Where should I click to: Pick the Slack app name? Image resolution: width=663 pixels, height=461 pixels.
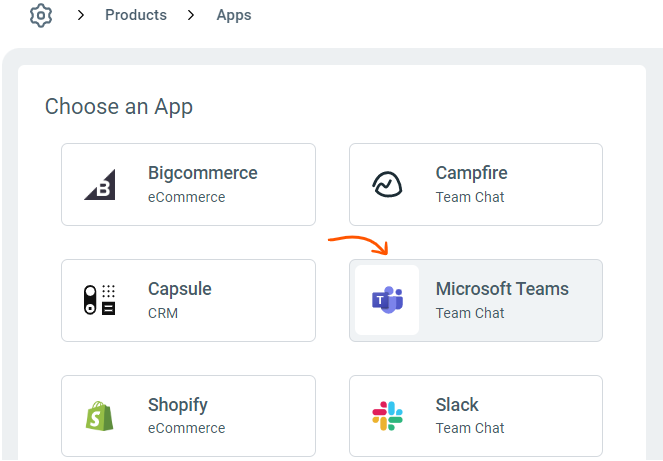click(x=457, y=405)
